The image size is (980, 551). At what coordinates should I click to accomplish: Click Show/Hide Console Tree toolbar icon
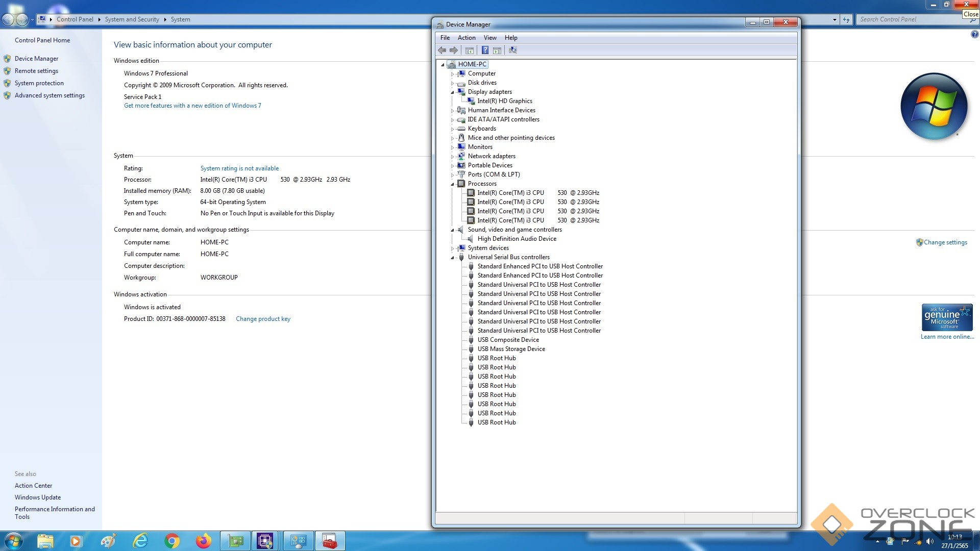(x=470, y=50)
